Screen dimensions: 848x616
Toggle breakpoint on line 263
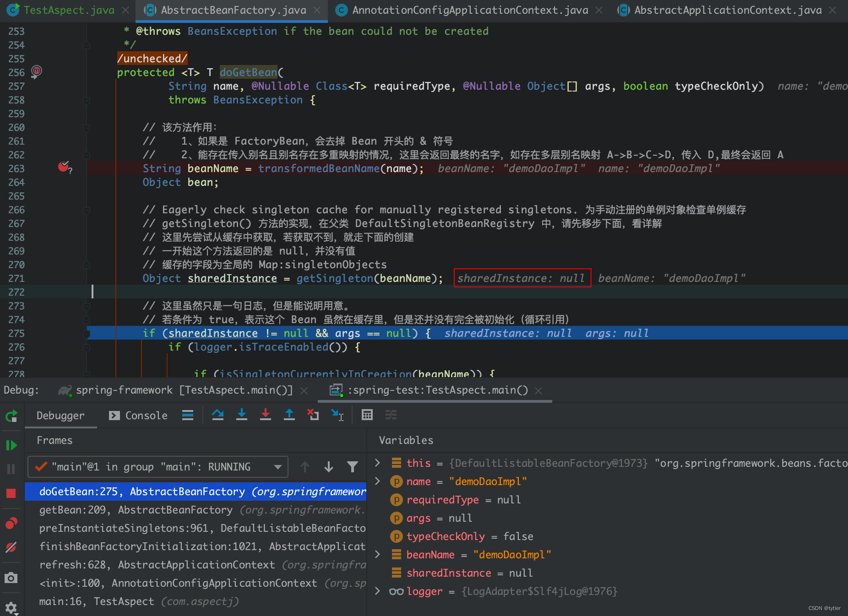pyautogui.click(x=64, y=168)
